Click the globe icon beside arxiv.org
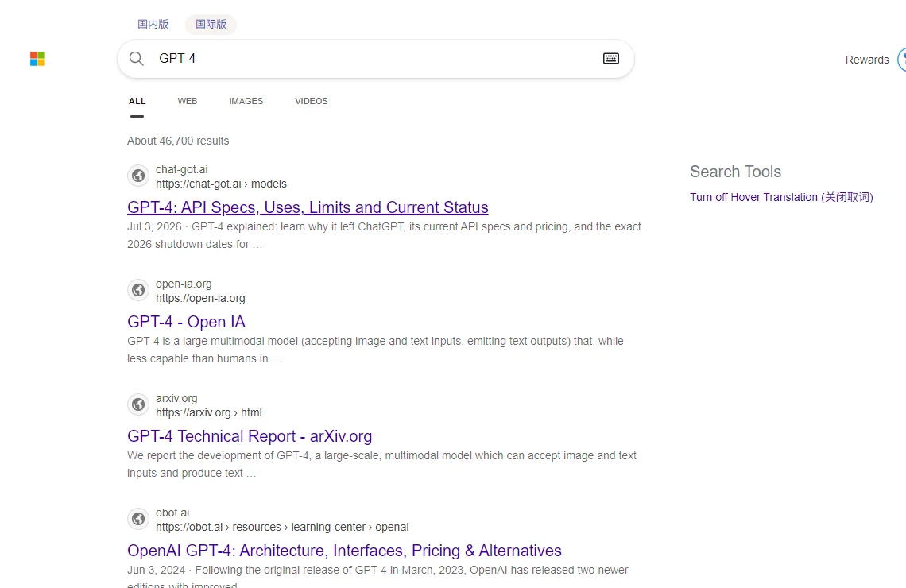 (x=138, y=404)
